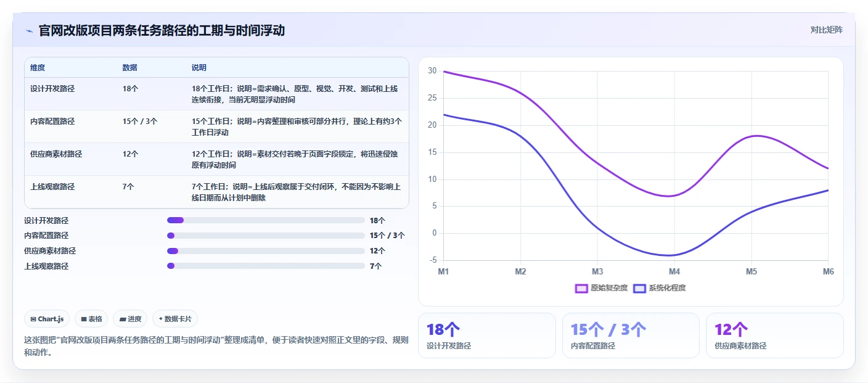Click the 上线观察路径 description text in table

[297, 192]
